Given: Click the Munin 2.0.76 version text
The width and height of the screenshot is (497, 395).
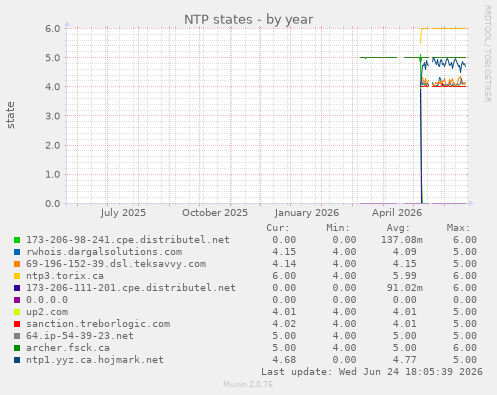Looking at the screenshot, I should [x=248, y=384].
